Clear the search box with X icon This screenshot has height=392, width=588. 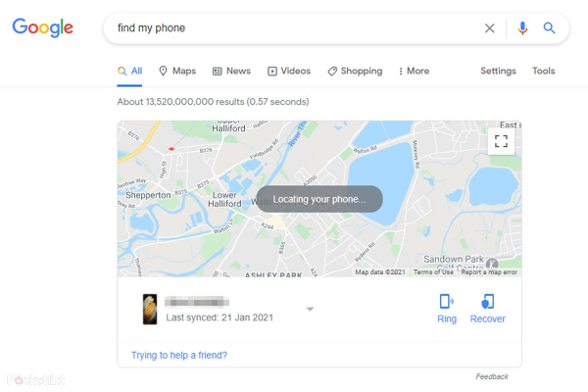(489, 28)
